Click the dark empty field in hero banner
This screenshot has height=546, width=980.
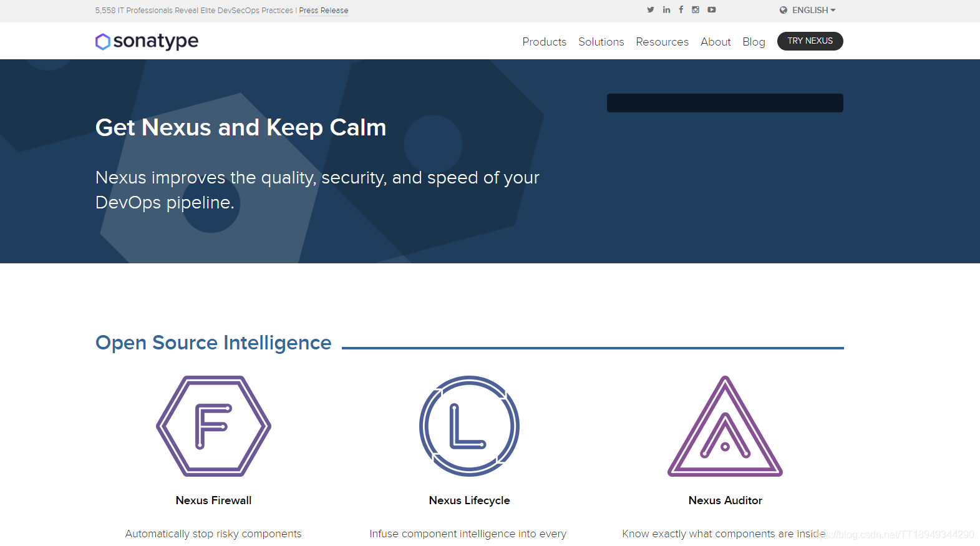[725, 103]
